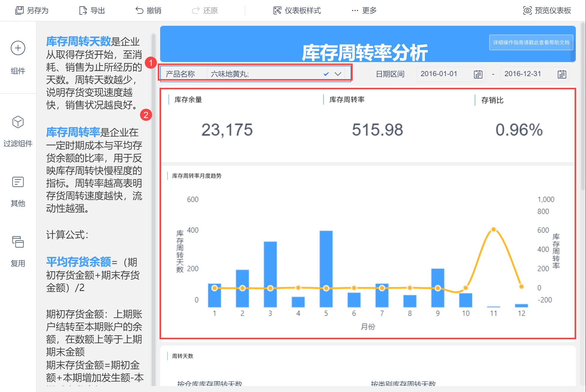
Task: Click the Undo (撤销) arrow icon
Action: 139,10
